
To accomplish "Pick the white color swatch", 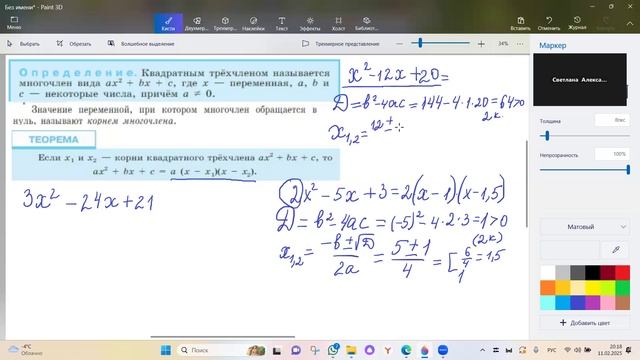I will tap(547, 272).
